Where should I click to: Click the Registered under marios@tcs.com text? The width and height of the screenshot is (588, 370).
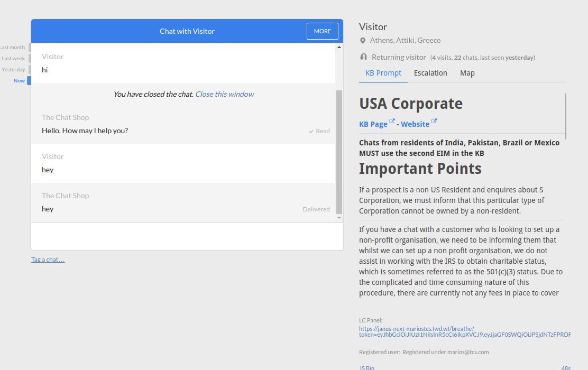[x=446, y=352]
